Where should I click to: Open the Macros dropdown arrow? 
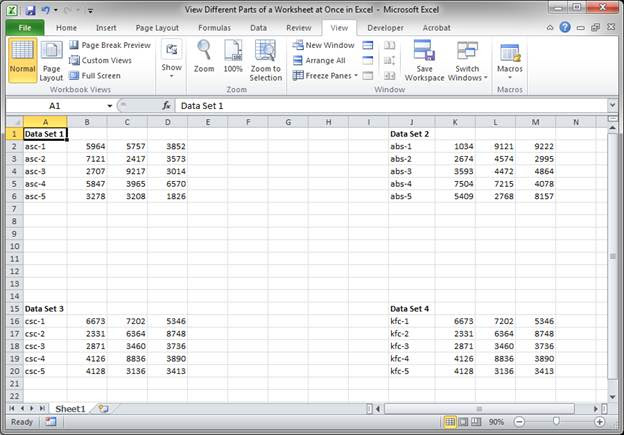[x=509, y=78]
